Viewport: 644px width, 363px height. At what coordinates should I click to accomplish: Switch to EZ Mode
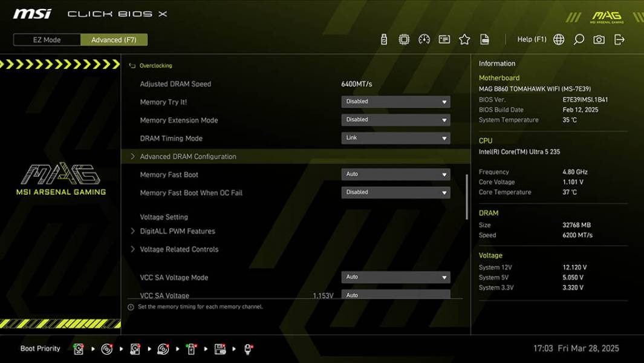[47, 40]
